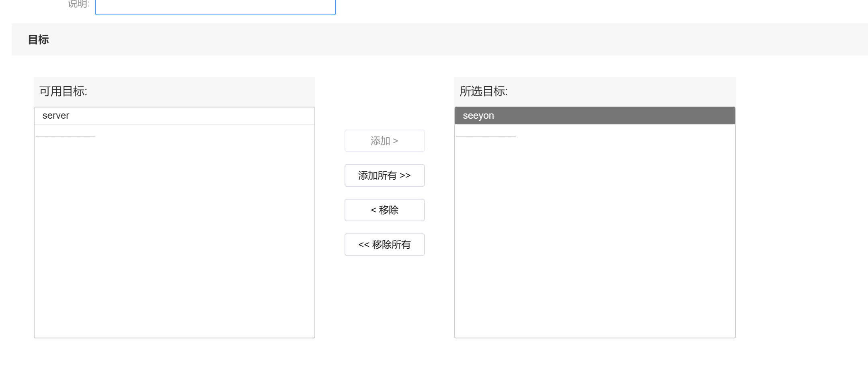Click the < 移除 button

click(x=384, y=210)
